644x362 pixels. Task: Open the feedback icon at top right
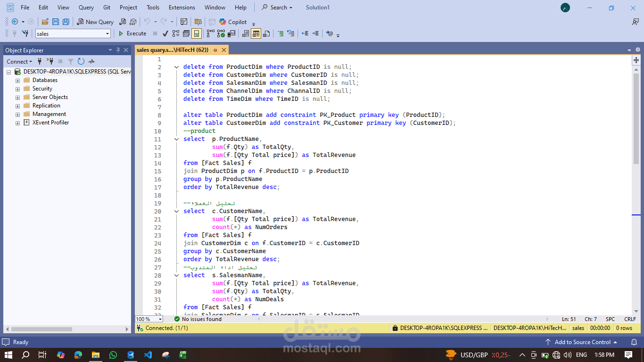[635, 22]
